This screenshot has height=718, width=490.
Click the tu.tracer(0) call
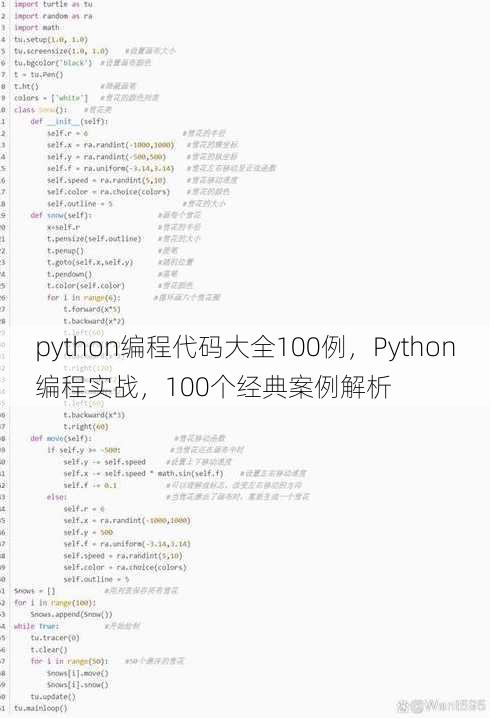coord(55,638)
